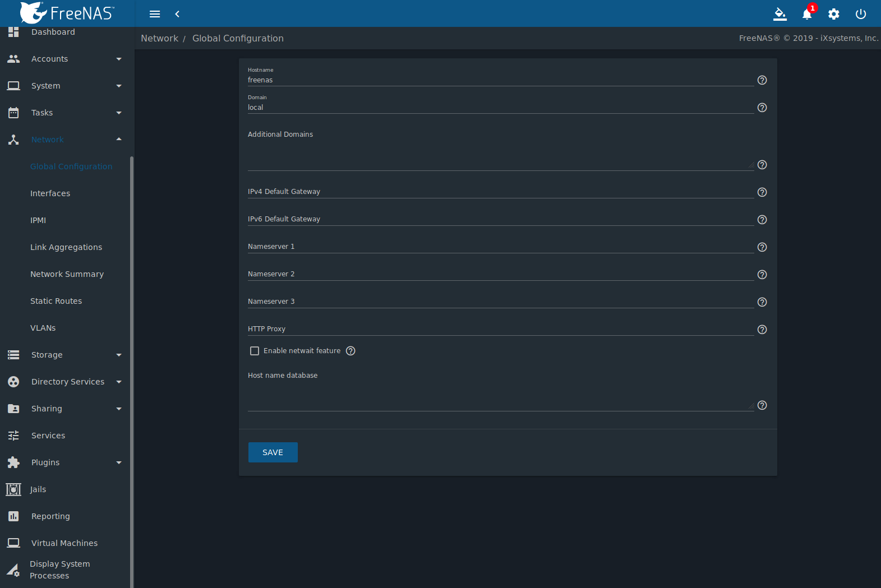Click the Services sliders icon
Image resolution: width=881 pixels, height=588 pixels.
13,436
